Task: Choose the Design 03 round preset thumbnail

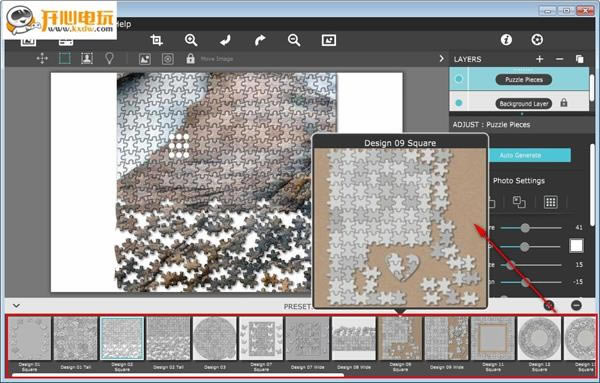Action: pyautogui.click(x=215, y=338)
